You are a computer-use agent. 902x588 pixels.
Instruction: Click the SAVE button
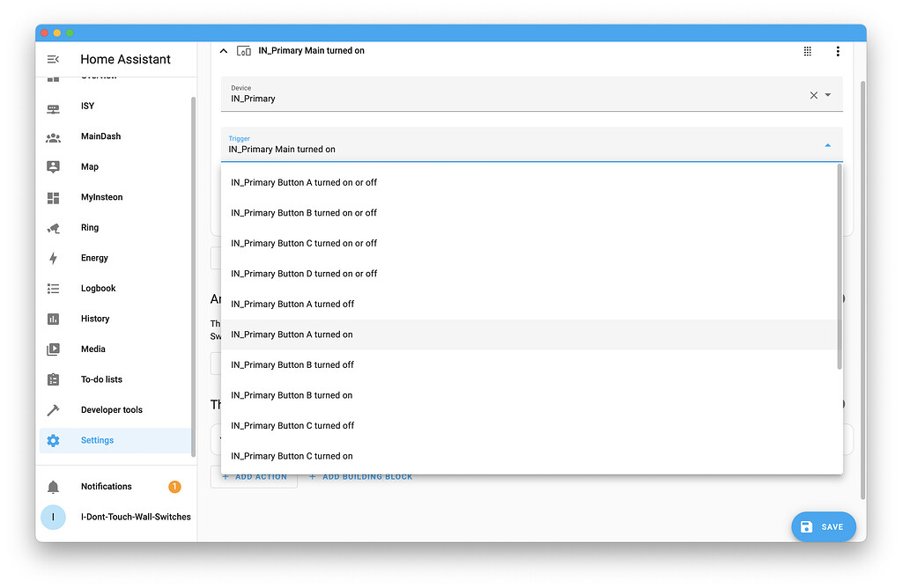click(824, 526)
